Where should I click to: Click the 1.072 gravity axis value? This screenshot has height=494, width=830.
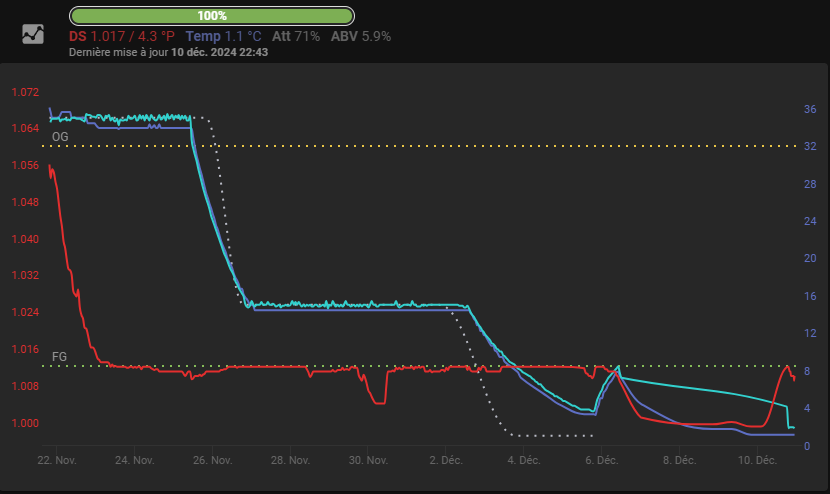(x=25, y=92)
